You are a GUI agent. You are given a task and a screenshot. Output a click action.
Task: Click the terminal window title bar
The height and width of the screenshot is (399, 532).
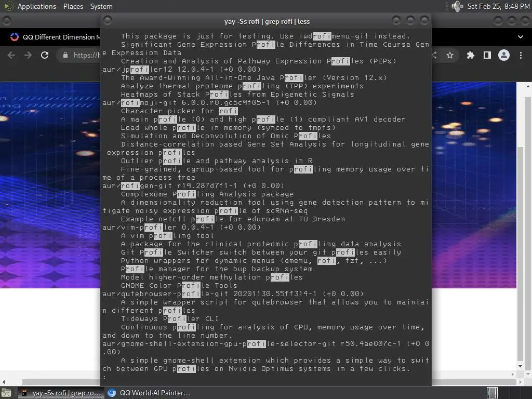[x=267, y=21]
